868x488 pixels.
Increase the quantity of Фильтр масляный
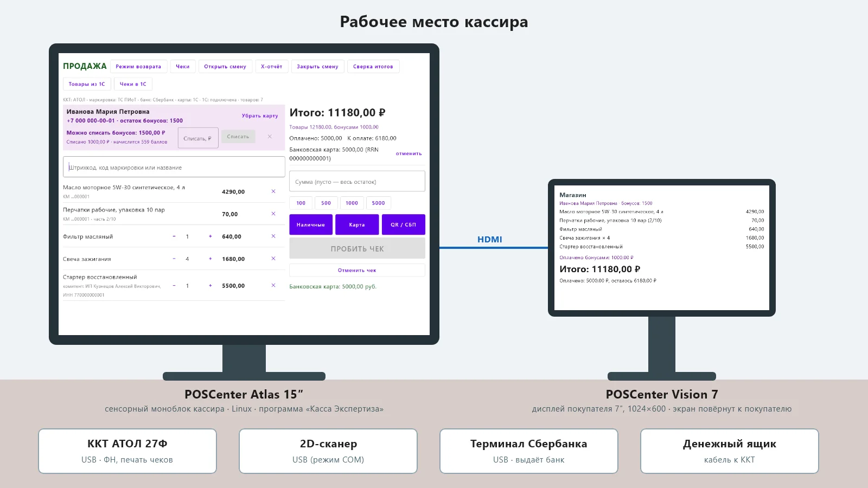(x=210, y=236)
